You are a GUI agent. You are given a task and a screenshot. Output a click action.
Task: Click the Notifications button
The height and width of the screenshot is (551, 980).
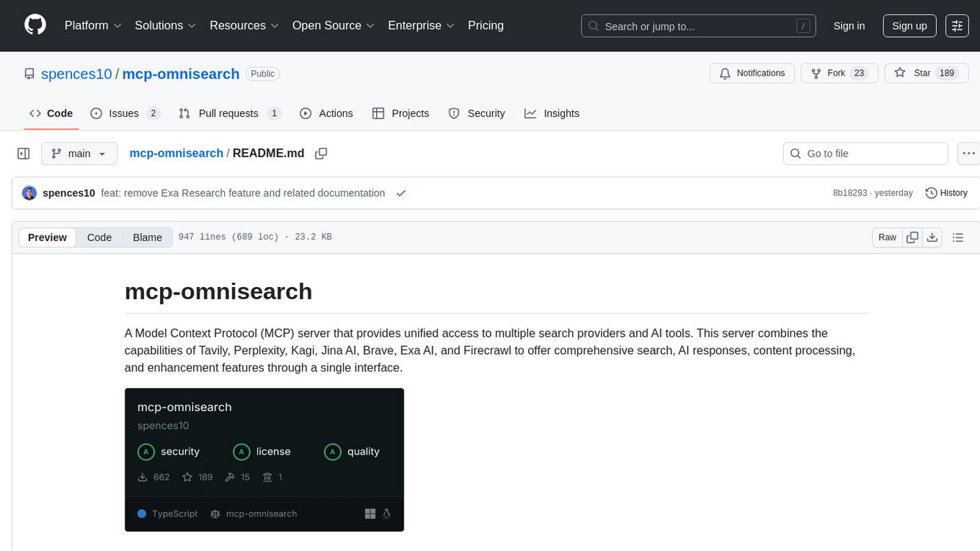752,73
